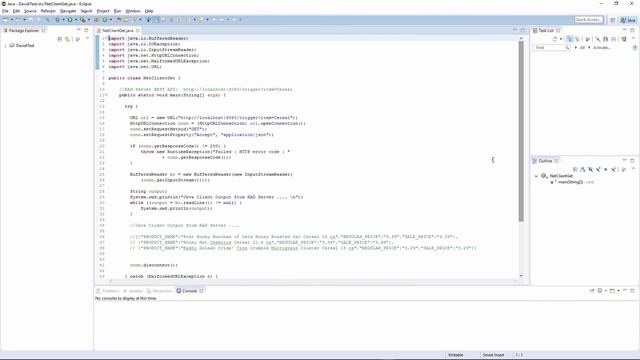Open the File menu
The height and width of the screenshot is (360, 640).
click(x=5, y=11)
